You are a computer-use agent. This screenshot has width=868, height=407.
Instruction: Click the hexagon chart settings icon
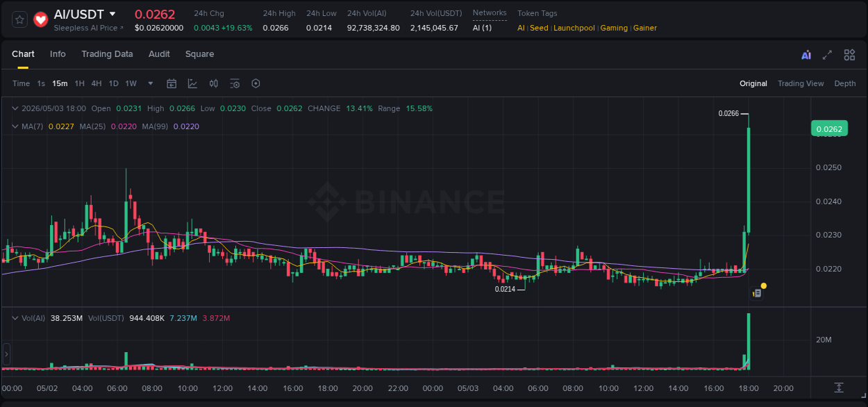256,83
